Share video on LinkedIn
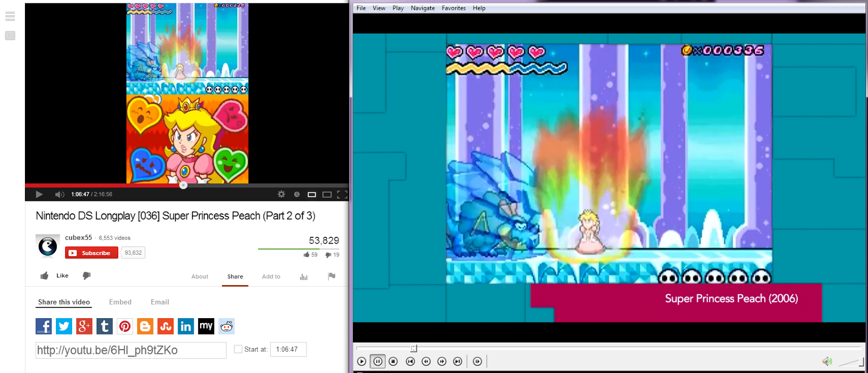 pyautogui.click(x=186, y=326)
